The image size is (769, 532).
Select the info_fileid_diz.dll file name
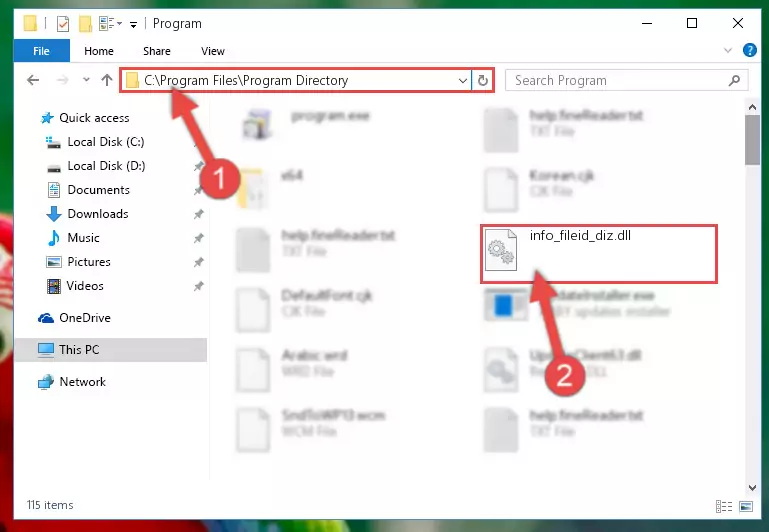(580, 235)
